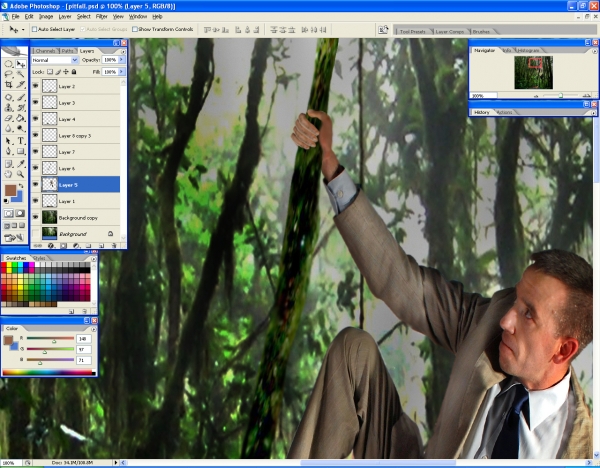Select the Pen tool
This screenshot has height=468, width=600.
click(x=8, y=151)
